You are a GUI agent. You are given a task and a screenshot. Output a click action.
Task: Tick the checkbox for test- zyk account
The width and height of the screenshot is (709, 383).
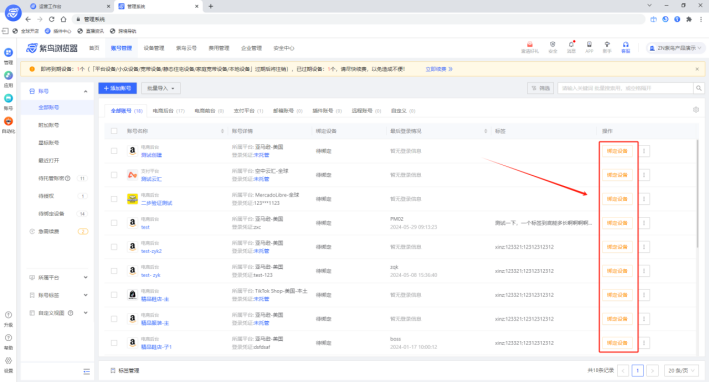tap(114, 271)
